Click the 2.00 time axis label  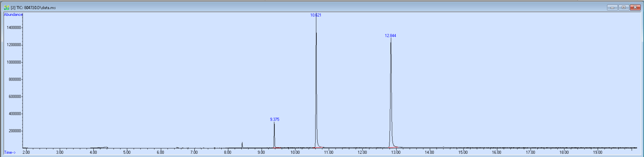pos(26,152)
